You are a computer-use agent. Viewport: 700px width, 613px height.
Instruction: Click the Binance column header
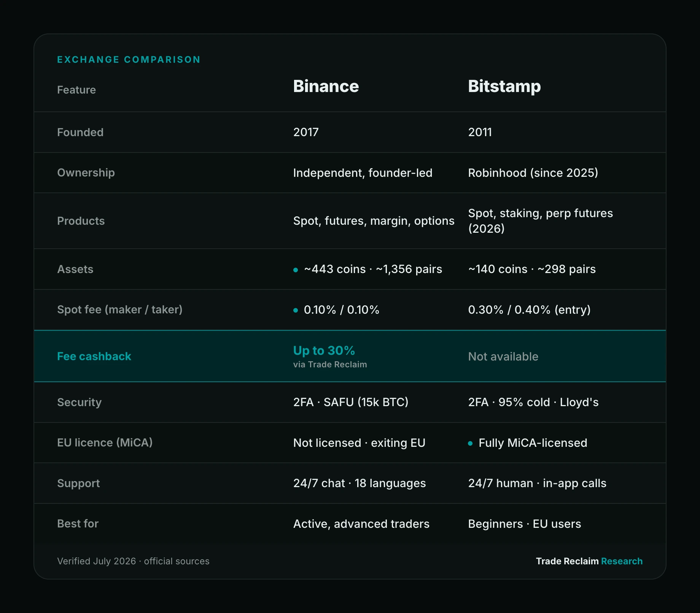click(x=326, y=86)
